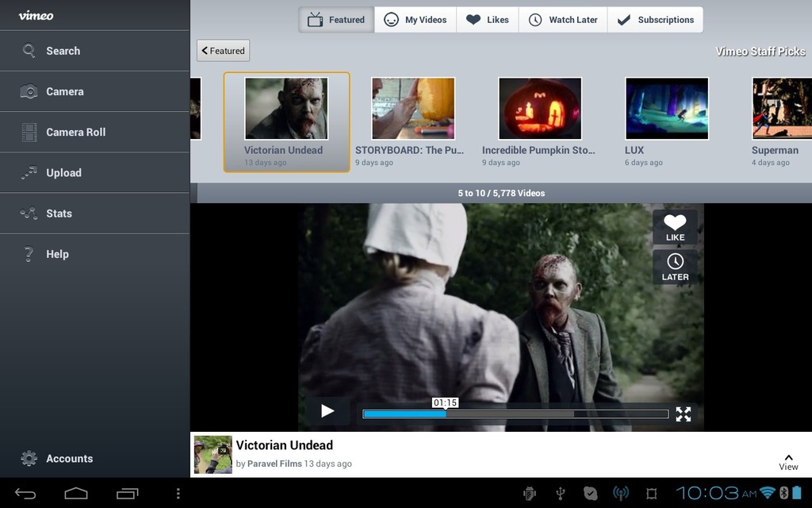This screenshot has width=812, height=508.
Task: Click the battery status icon
Action: (x=796, y=492)
